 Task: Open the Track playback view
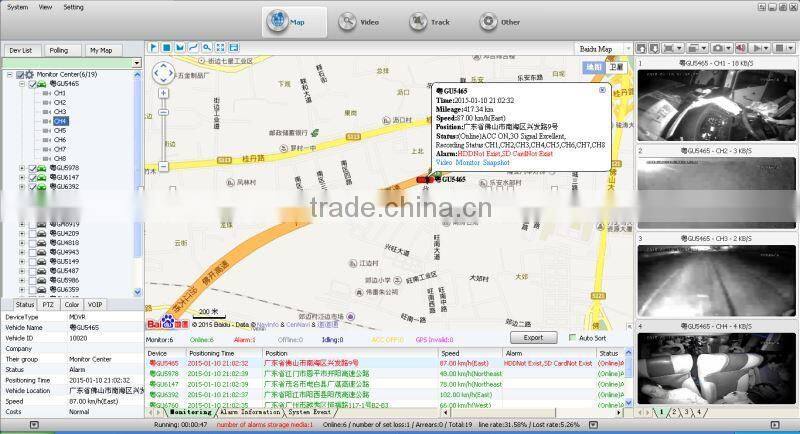430,22
